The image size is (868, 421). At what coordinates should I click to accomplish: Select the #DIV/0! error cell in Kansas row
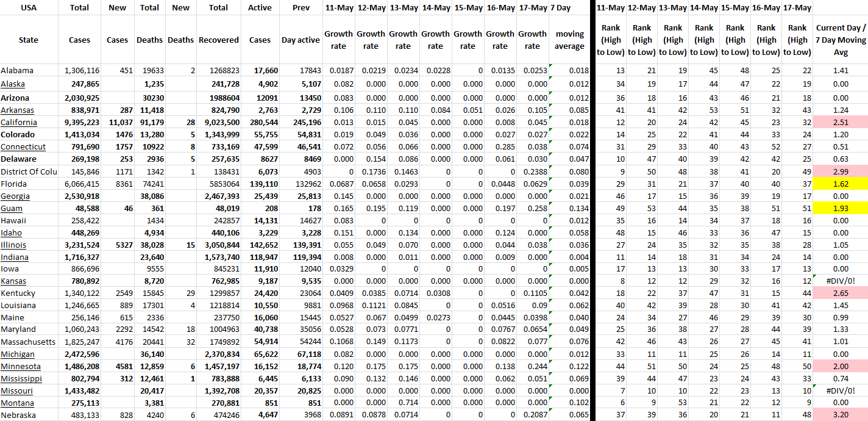(x=841, y=281)
